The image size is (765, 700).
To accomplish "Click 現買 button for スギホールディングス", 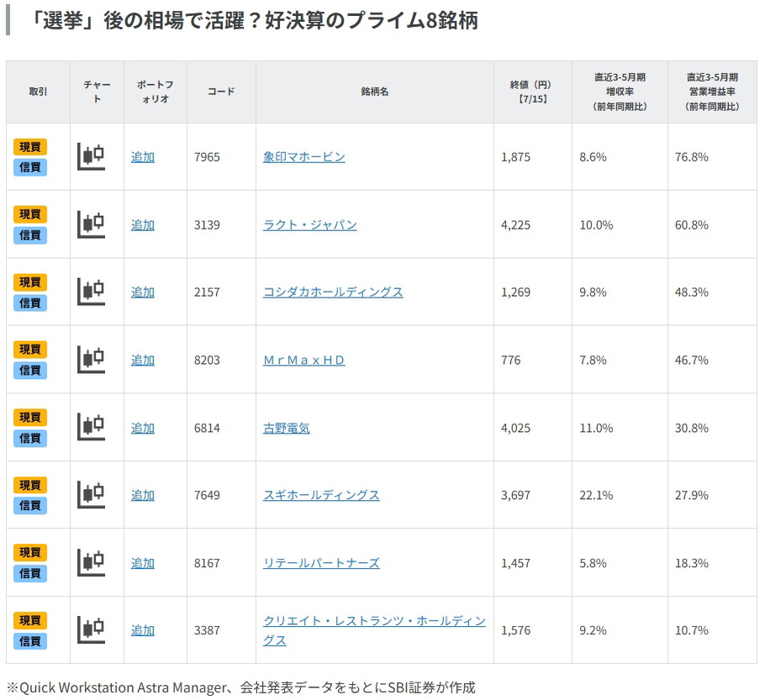I will click(30, 485).
